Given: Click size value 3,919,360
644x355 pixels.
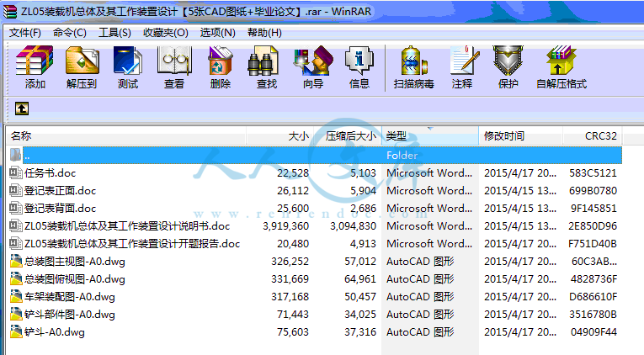Looking at the screenshot, I should pos(286,226).
